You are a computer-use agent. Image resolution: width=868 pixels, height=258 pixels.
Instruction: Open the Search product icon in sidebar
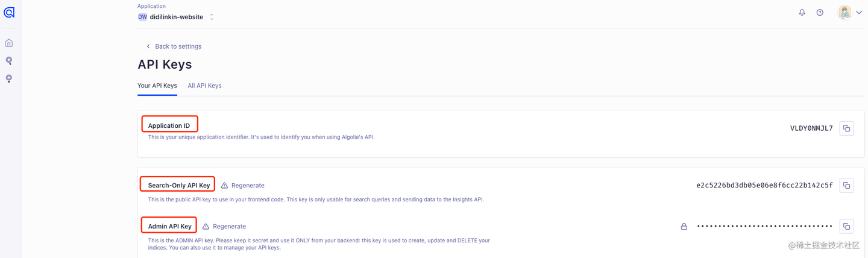pyautogui.click(x=9, y=60)
